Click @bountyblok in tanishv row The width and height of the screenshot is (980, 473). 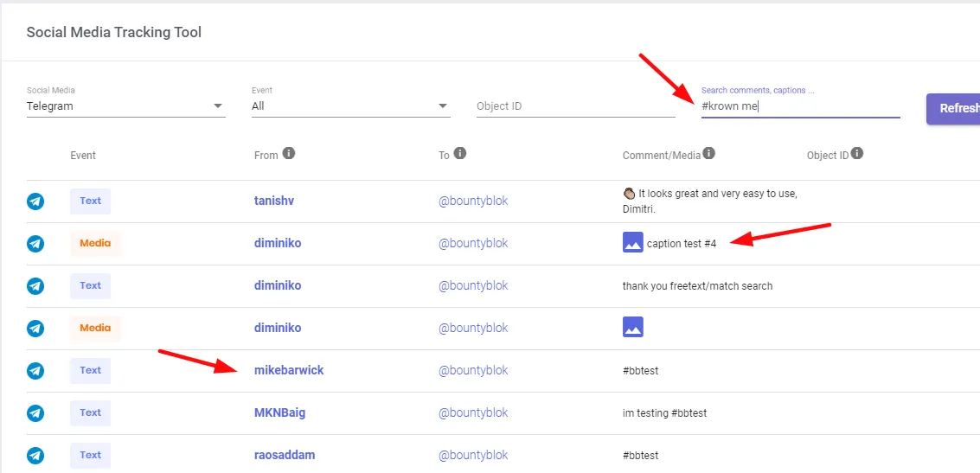pyautogui.click(x=473, y=201)
